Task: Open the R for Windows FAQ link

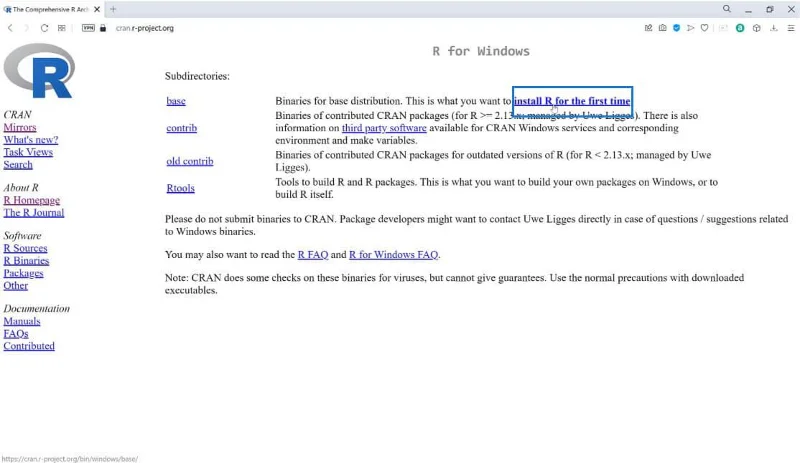Action: (x=393, y=254)
